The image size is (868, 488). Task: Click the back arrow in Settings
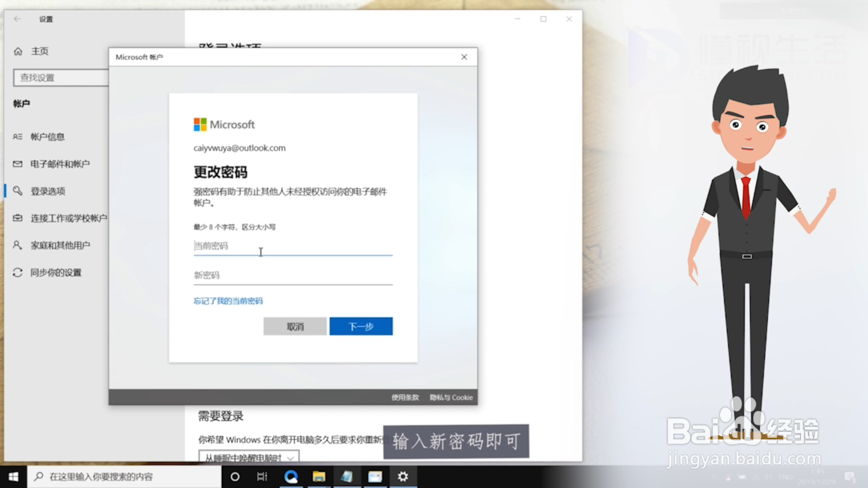(x=17, y=19)
